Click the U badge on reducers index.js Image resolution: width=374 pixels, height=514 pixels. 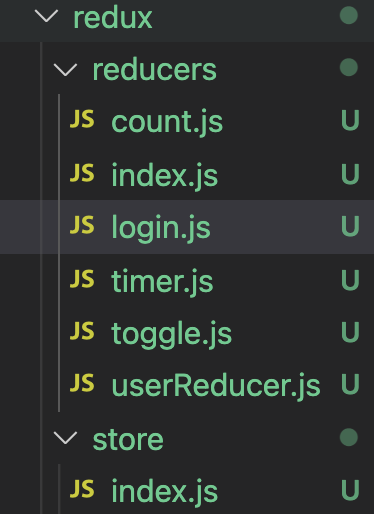click(x=350, y=173)
